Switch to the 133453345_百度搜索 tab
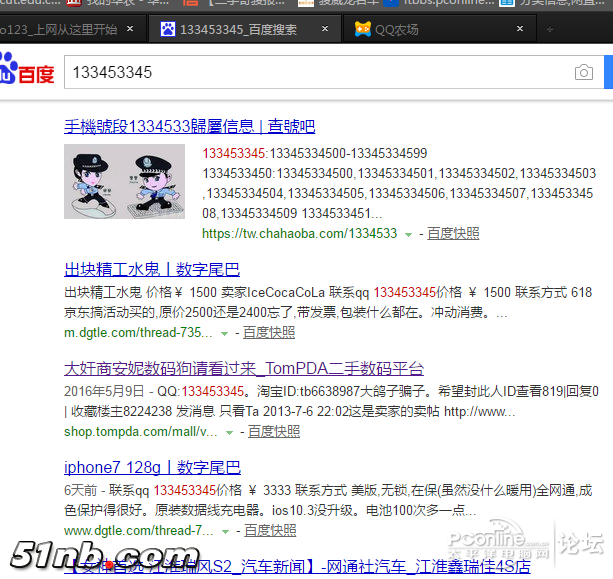This screenshot has height=579, width=613. (x=245, y=29)
